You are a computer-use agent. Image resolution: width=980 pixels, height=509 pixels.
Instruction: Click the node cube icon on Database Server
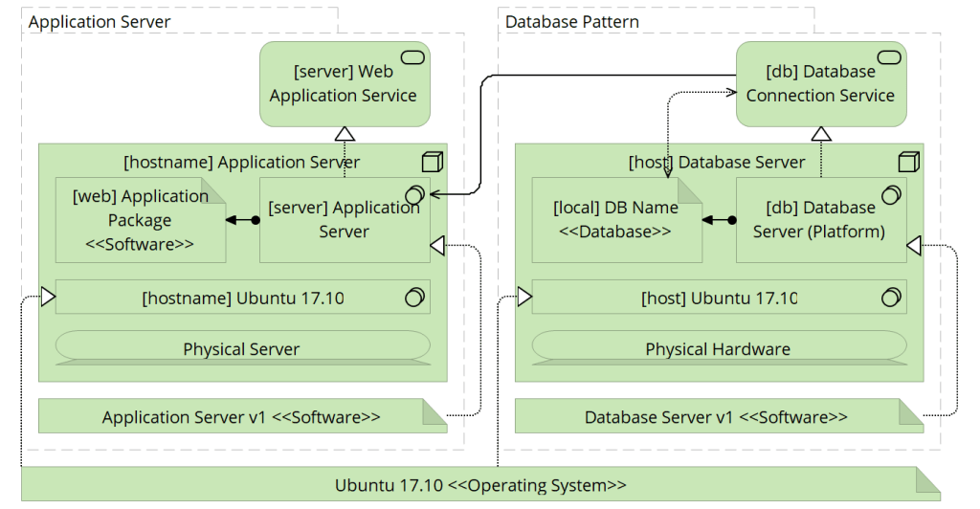(x=907, y=162)
